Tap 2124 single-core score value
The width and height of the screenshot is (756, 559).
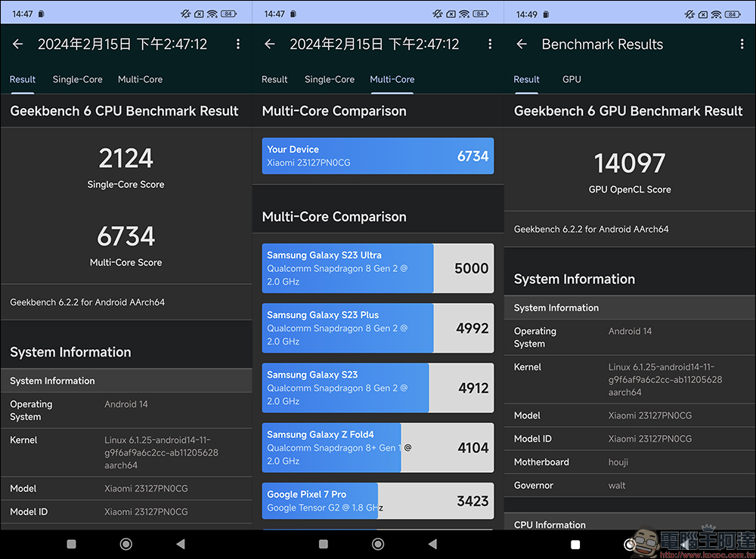tap(125, 158)
